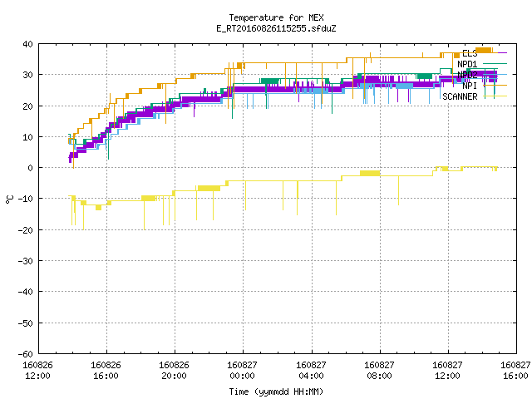The image size is (532, 399).
Task: Click the x-axis tick label 160827 00:00
Action: pyautogui.click(x=242, y=371)
